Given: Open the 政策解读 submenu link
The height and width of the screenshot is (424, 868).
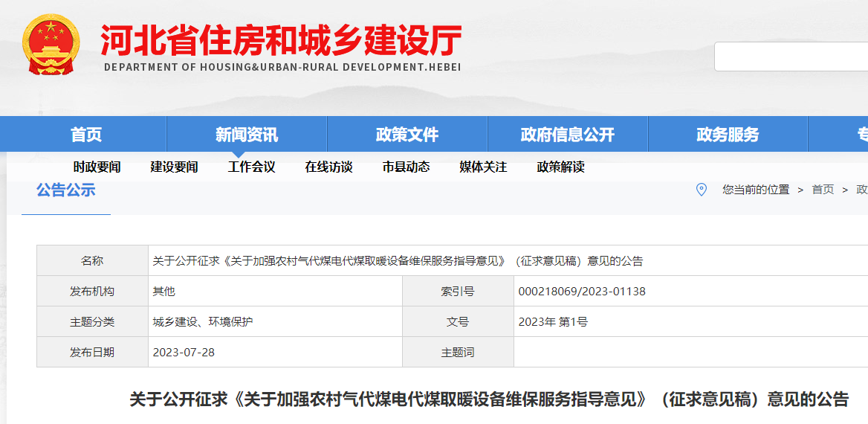Looking at the screenshot, I should 560,167.
